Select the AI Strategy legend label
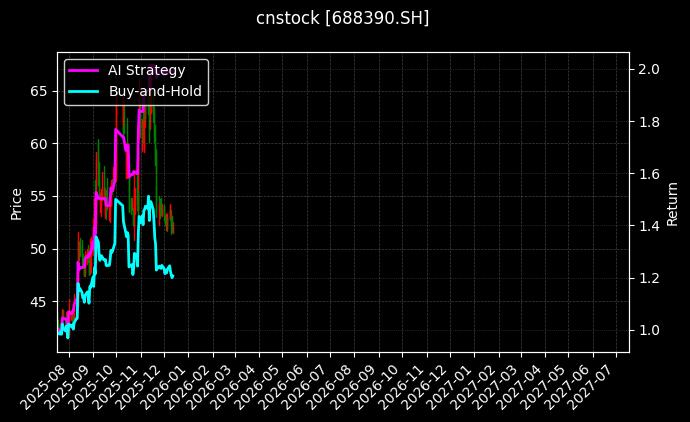Viewport: 690px width, 422px height. tap(146, 70)
